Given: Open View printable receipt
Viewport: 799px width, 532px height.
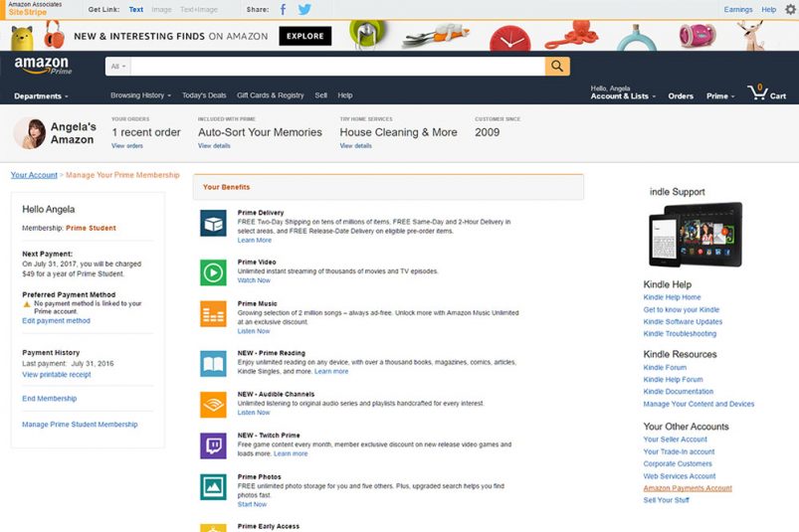Looking at the screenshot, I should click(x=57, y=374).
